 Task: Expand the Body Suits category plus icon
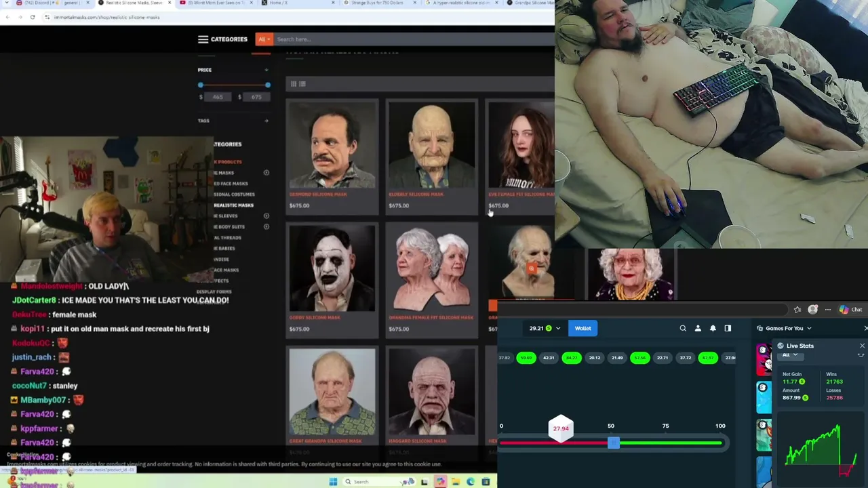pos(267,227)
